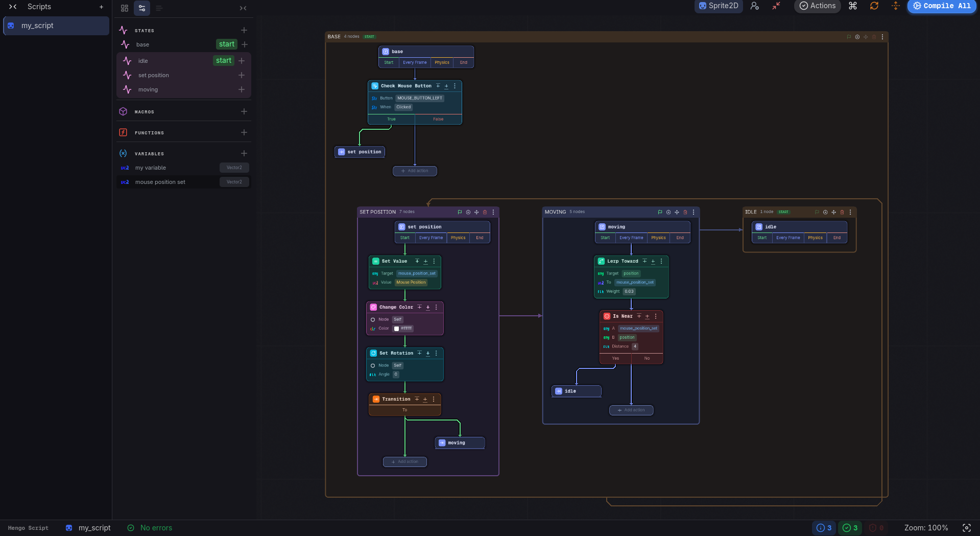Click the Variables (x) icon

[x=123, y=153]
